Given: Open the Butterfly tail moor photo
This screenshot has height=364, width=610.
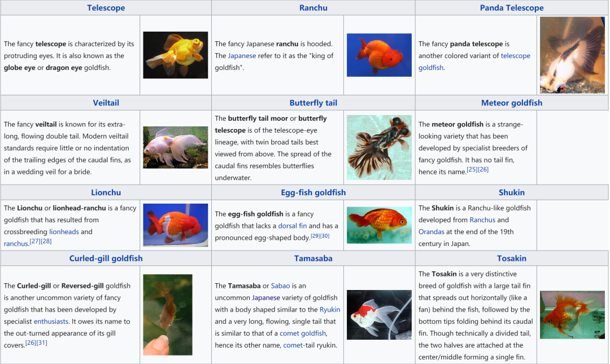Looking at the screenshot, I should coord(379,147).
